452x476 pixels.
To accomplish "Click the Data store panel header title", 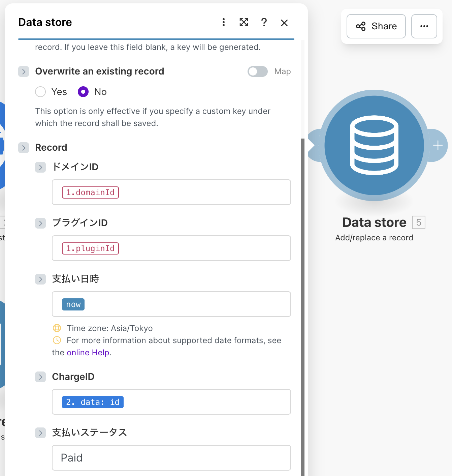I will (x=45, y=22).
